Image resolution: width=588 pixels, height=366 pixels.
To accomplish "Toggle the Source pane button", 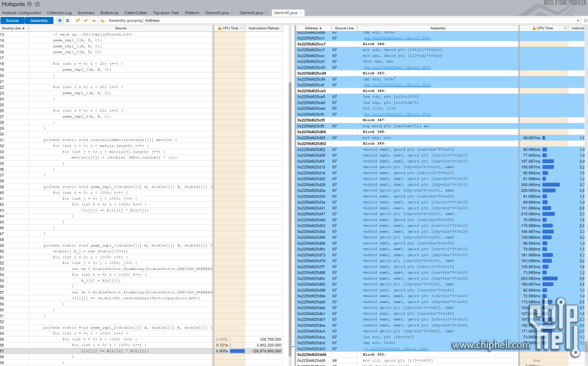I will pyautogui.click(x=13, y=20).
